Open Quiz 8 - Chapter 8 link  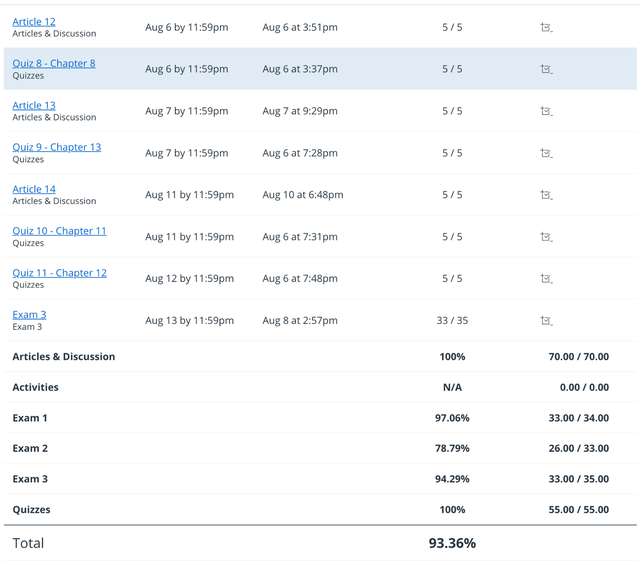click(x=54, y=64)
